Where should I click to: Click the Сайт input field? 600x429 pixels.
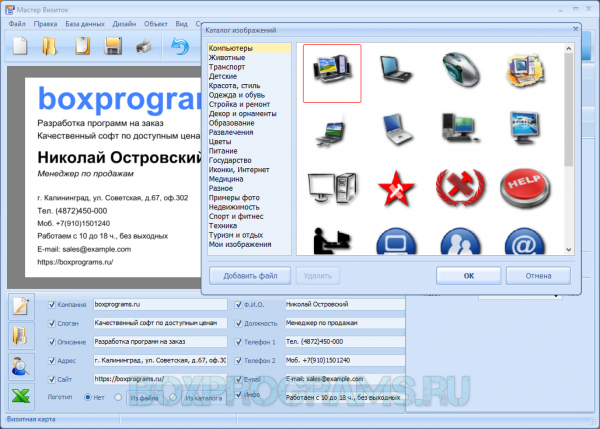coord(160,379)
